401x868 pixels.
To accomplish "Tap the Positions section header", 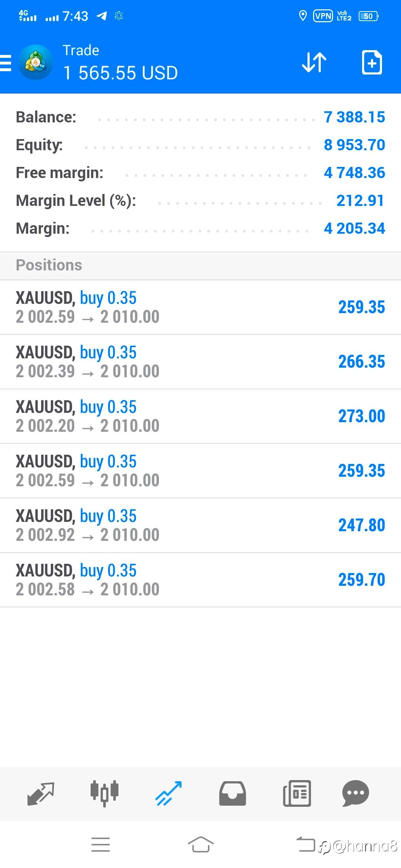I will tap(200, 266).
